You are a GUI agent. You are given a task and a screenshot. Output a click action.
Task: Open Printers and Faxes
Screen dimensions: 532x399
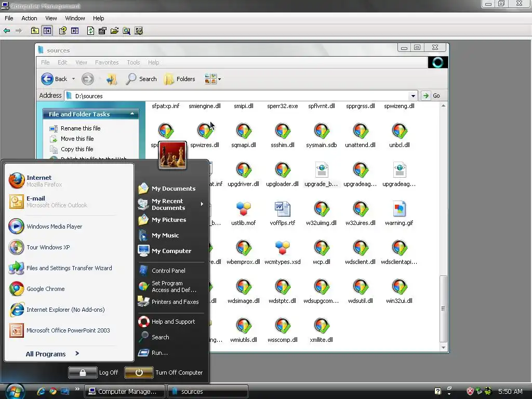pos(168,302)
